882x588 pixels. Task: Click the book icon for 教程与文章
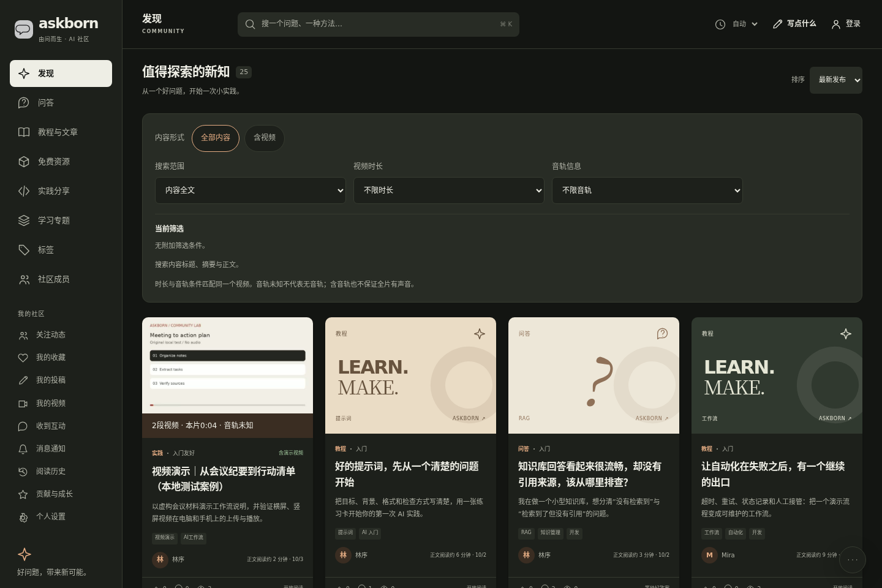pos(24,132)
